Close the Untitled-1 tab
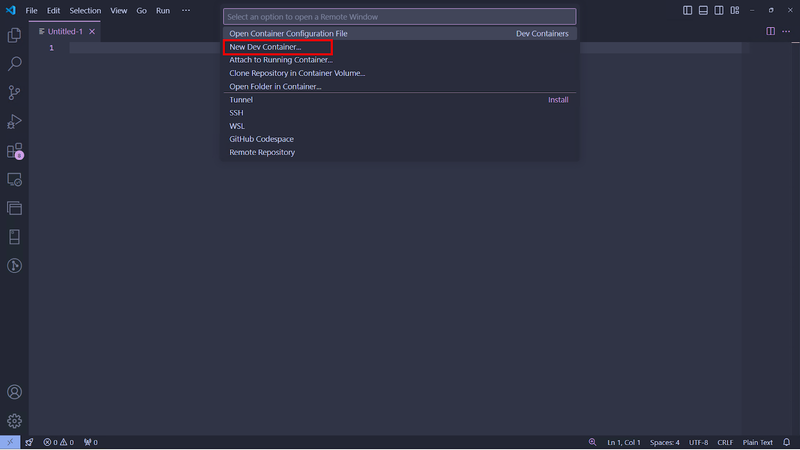The height and width of the screenshot is (450, 800). pos(92,32)
